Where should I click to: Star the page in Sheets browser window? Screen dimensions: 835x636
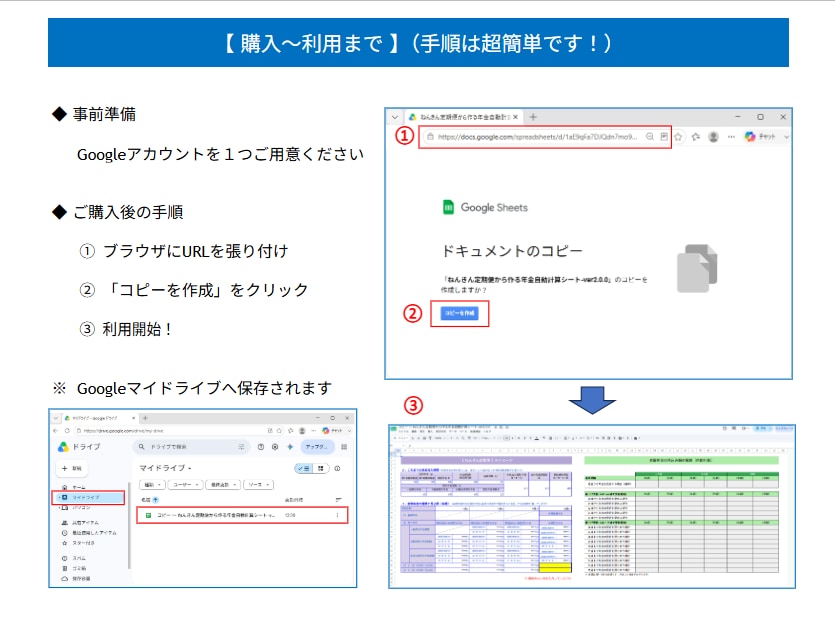click(678, 137)
